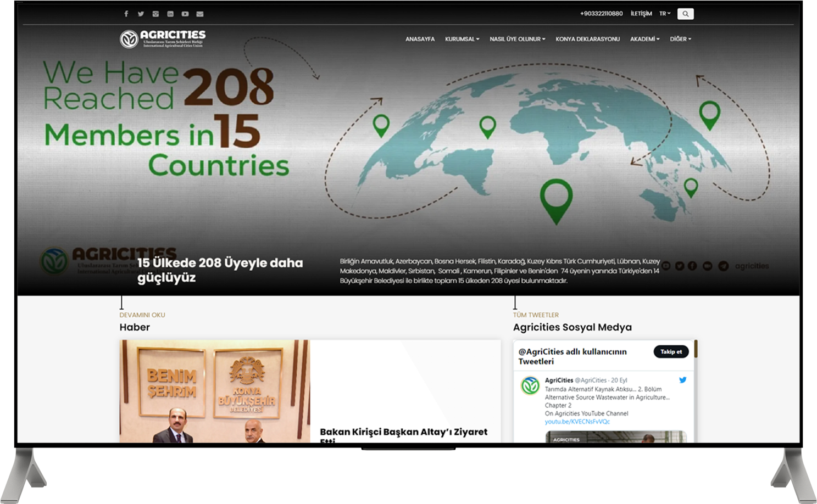Click the news photo with Benim Şehrim sign

(215, 391)
